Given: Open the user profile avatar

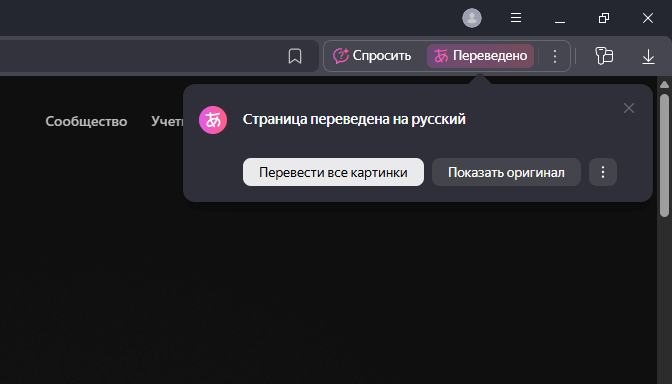Looking at the screenshot, I should [x=472, y=18].
